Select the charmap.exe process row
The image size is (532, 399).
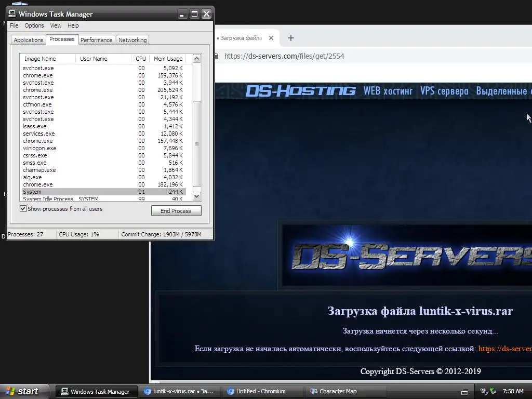pyautogui.click(x=104, y=170)
